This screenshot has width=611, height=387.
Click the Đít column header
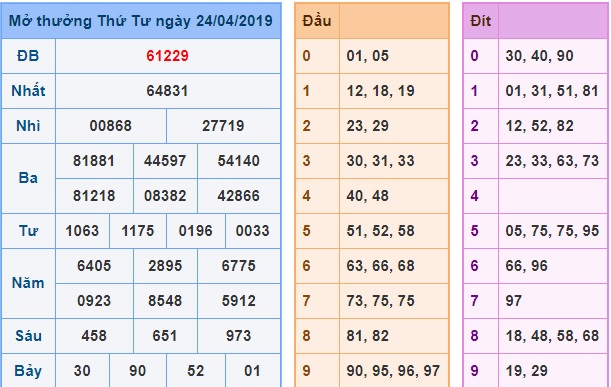[480, 21]
